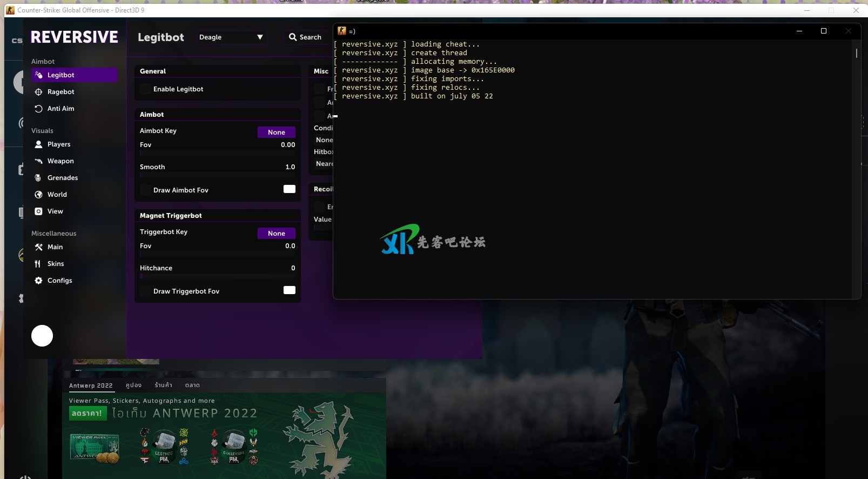Open the Configs gear icon
Screen dimensions: 868x479
(38, 281)
